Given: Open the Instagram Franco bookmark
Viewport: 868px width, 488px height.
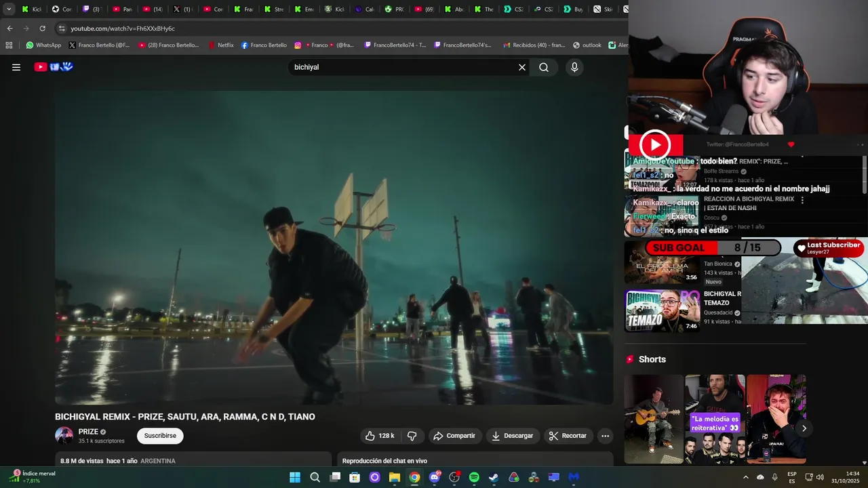Looking at the screenshot, I should click(324, 45).
